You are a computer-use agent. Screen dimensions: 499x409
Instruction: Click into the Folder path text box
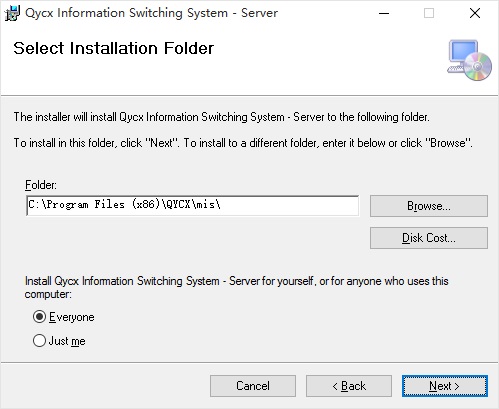[x=193, y=205]
